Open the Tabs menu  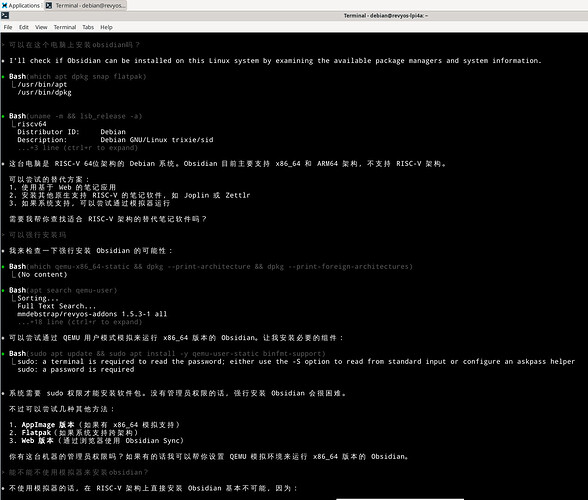pos(88,27)
